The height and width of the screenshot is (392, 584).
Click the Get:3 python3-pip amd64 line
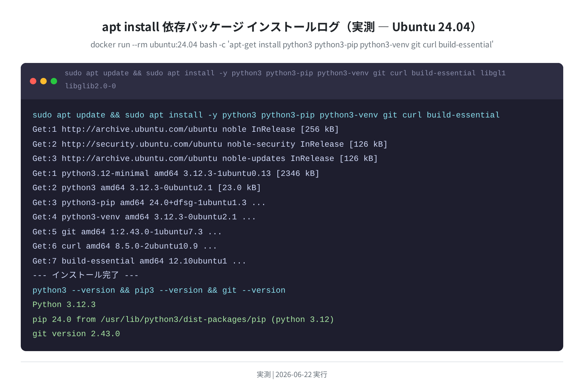[x=149, y=202]
